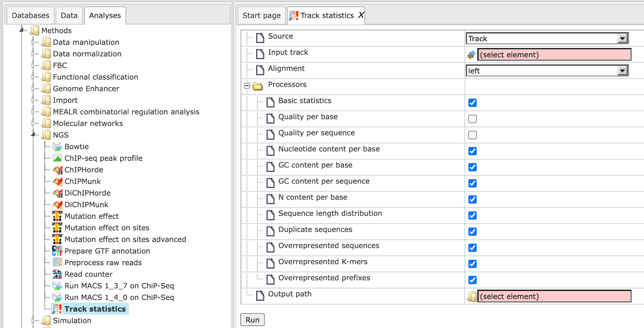Viewport: 644px width, 328px height.
Task: Open the Source dropdown
Action: (x=547, y=38)
